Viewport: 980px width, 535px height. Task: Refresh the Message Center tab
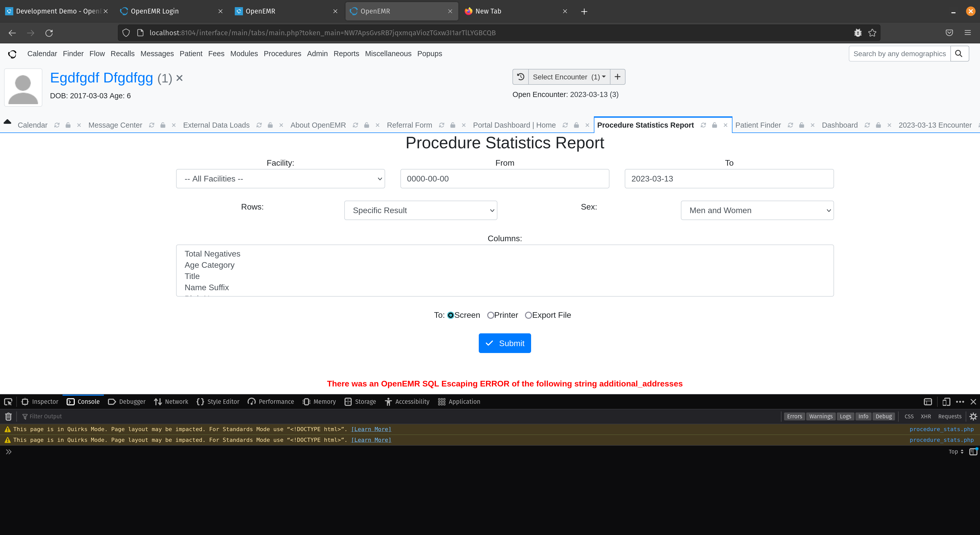[x=151, y=125]
